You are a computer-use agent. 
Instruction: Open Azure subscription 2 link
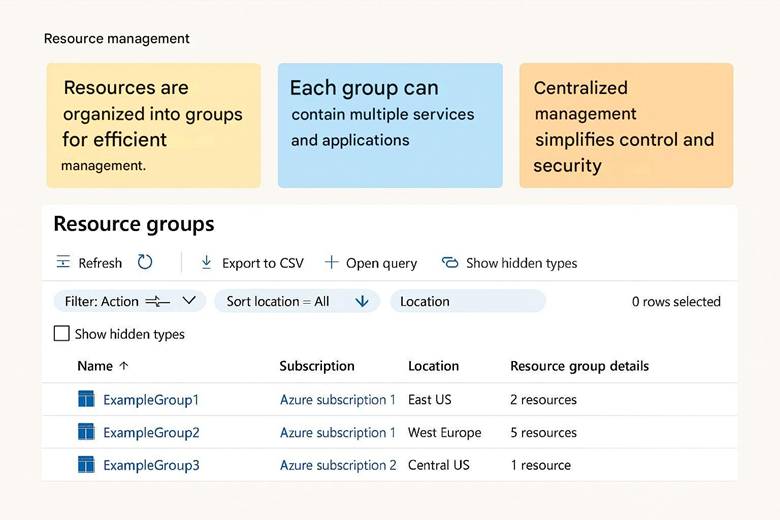coord(337,465)
